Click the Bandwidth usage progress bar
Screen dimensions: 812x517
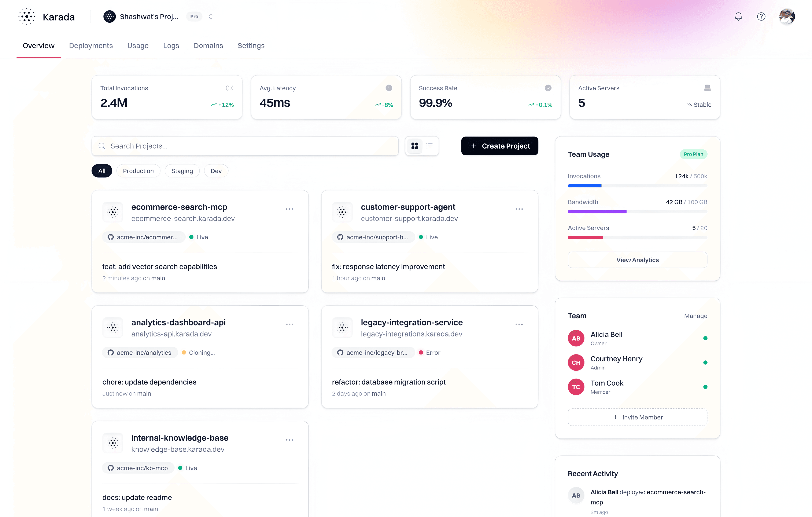click(637, 212)
